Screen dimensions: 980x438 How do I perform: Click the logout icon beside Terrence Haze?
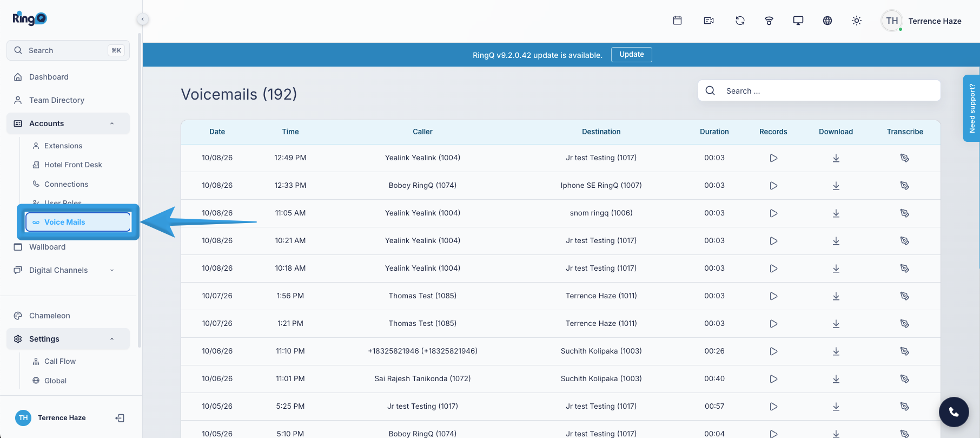(120, 418)
